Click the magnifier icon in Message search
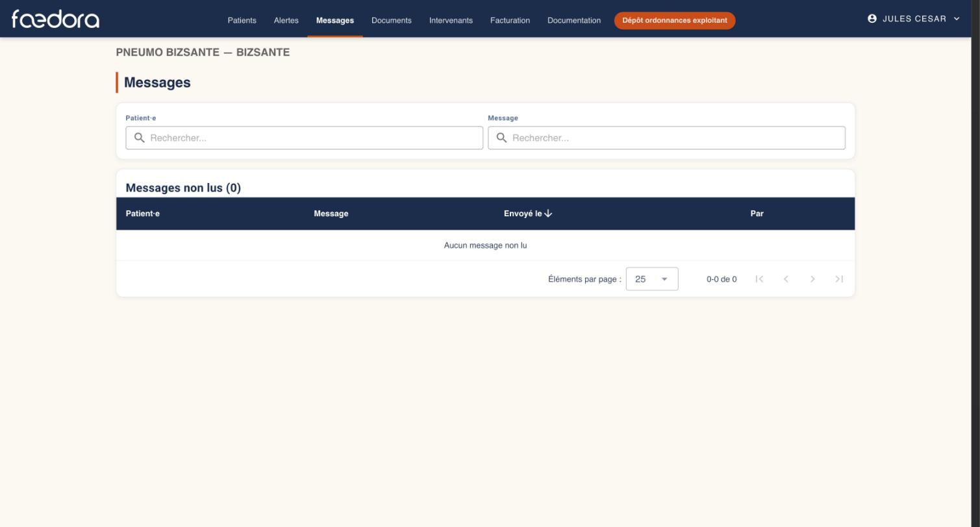Image resolution: width=980 pixels, height=527 pixels. (x=501, y=138)
